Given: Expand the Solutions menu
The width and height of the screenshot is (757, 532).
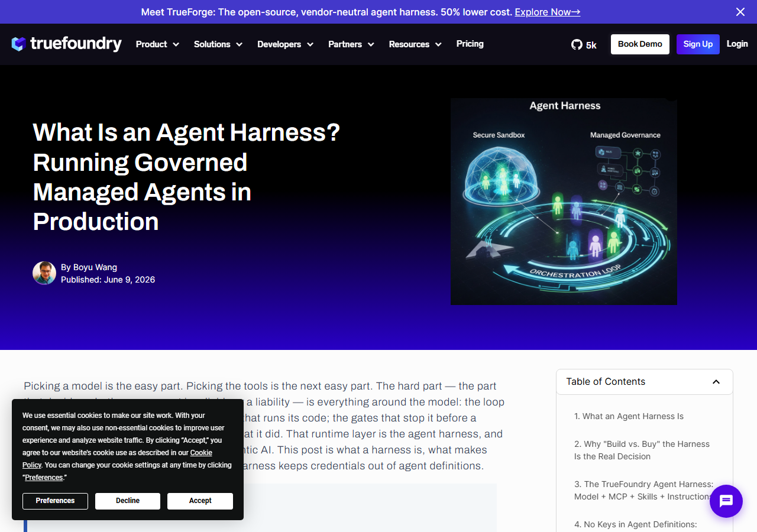Looking at the screenshot, I should pos(218,44).
